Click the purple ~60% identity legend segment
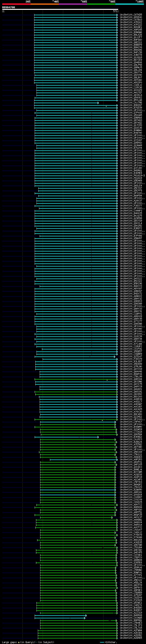This screenshot has width=146, height=644. [73, 4]
